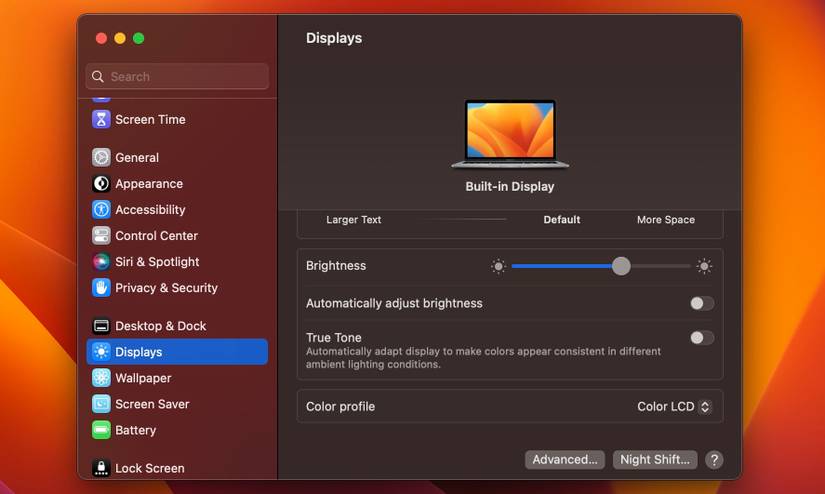Click the Battery green icon
Image resolution: width=825 pixels, height=494 pixels.
[x=101, y=430]
